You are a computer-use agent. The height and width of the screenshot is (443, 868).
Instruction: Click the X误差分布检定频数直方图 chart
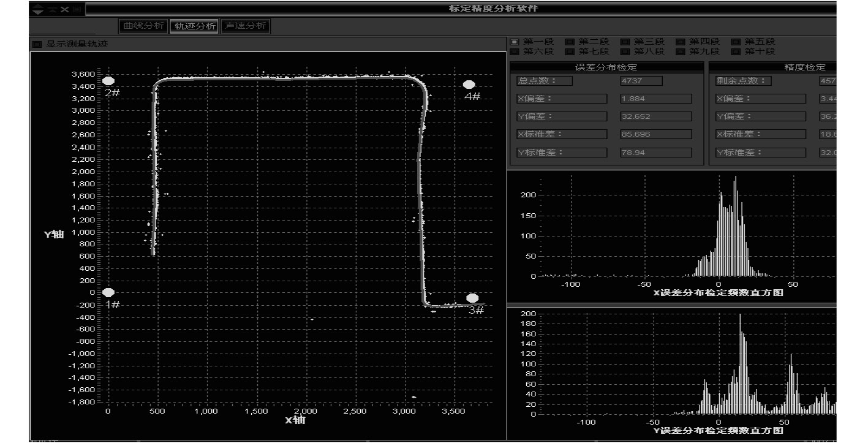point(671,233)
